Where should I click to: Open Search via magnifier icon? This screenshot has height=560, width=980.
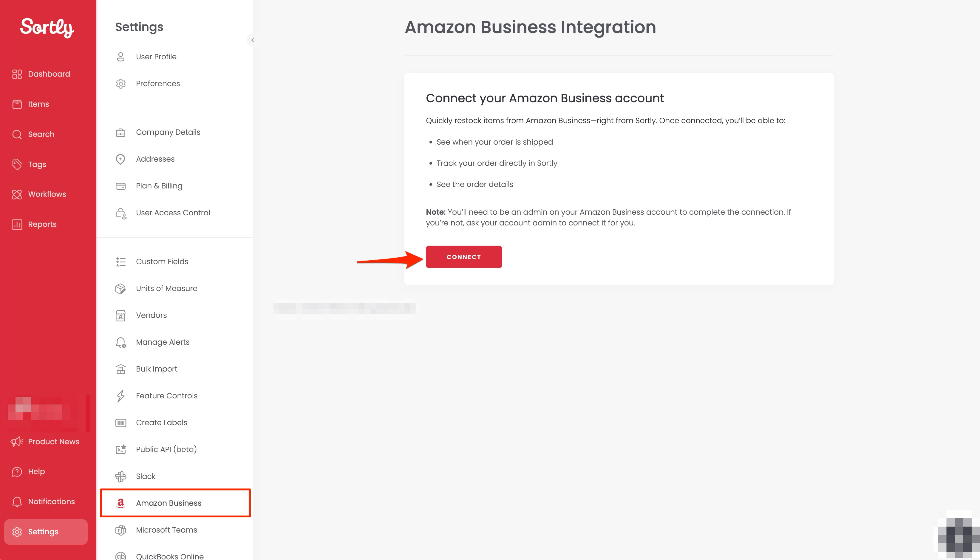coord(17,134)
